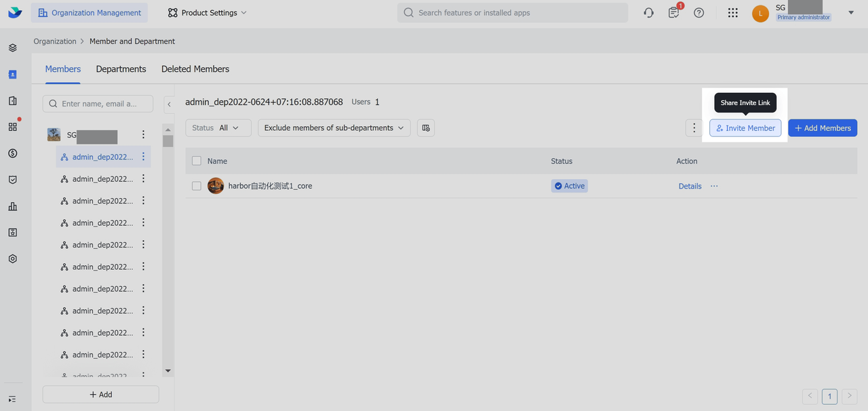Open Details link for the active member
The image size is (868, 411).
point(690,186)
